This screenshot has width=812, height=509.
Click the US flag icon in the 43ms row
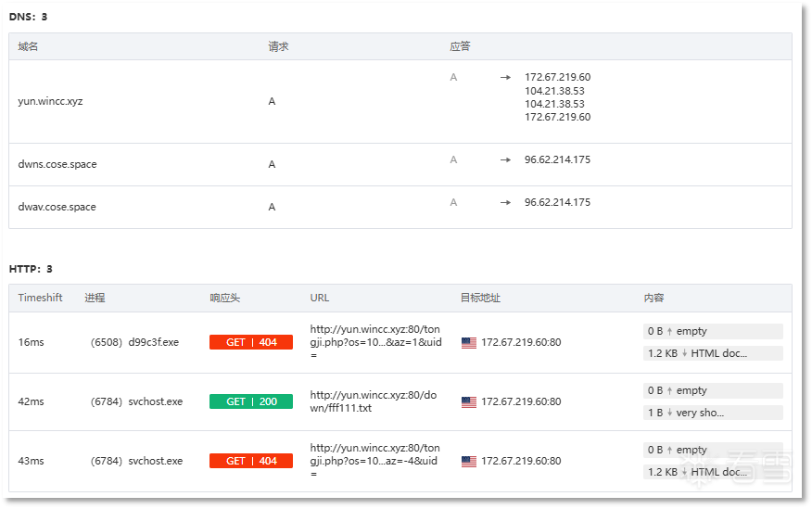click(x=468, y=461)
